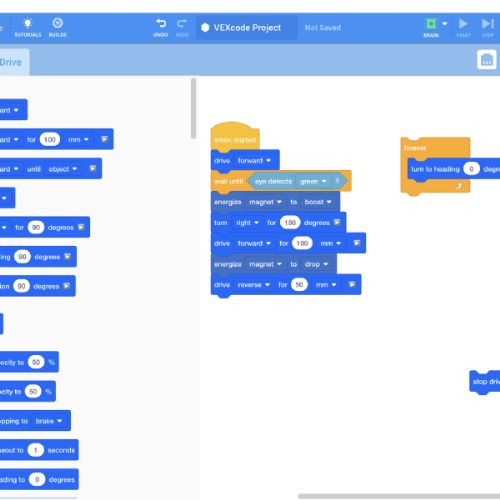The image size is (500, 500).
Task: Open the Tutorials lightbulb icon
Action: 28,23
